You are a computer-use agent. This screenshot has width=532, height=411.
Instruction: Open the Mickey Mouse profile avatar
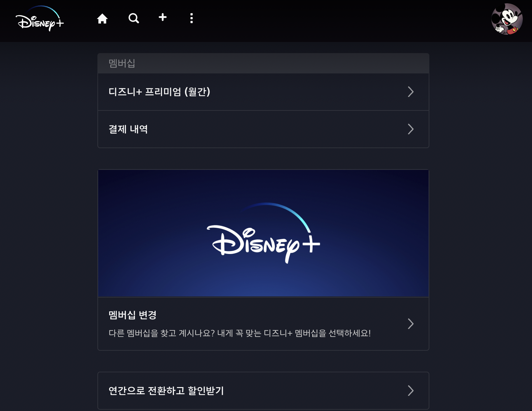pos(507,19)
